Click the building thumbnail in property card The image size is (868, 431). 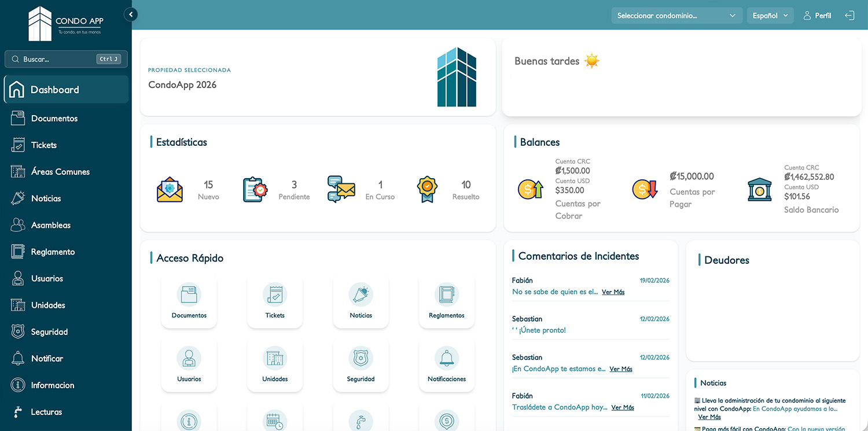457,77
